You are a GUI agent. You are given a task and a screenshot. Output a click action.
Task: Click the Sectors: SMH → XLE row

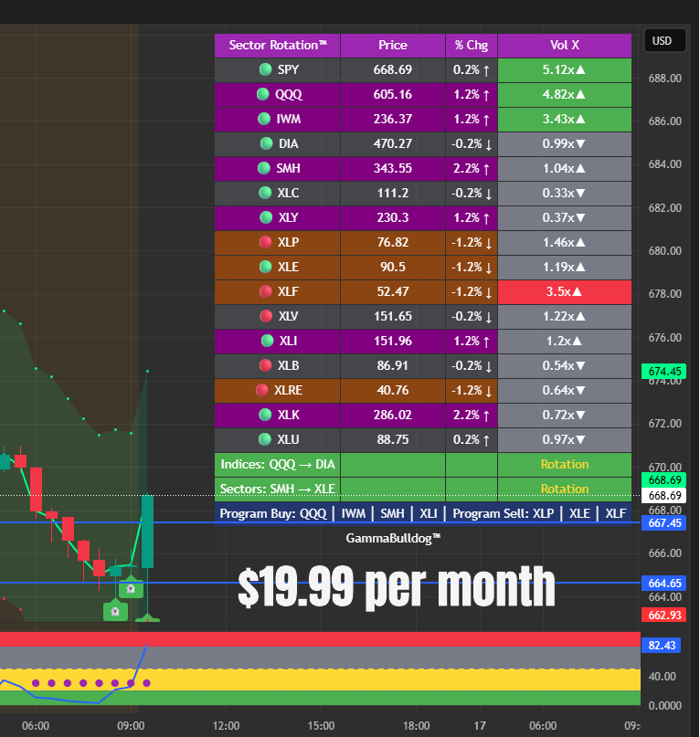pos(423,489)
